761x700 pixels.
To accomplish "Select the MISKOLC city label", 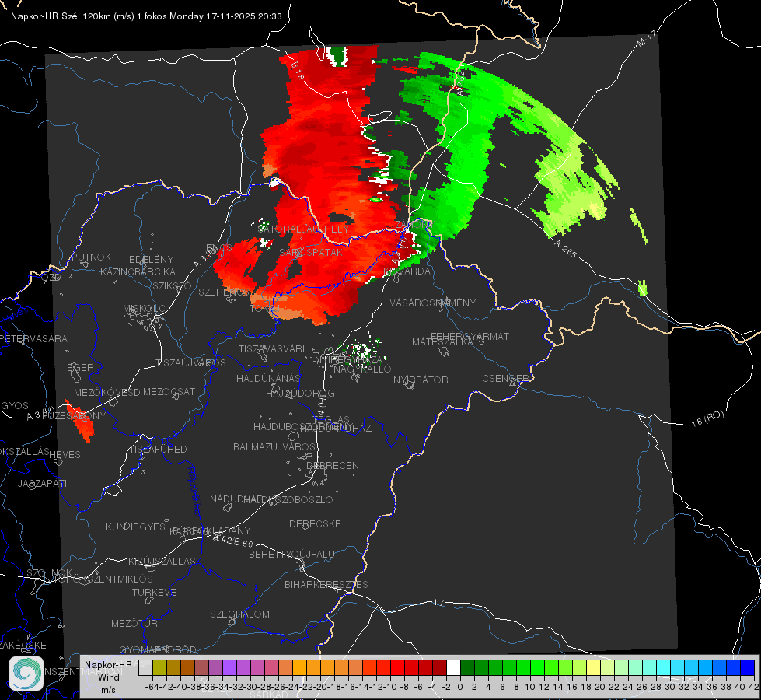I will (144, 309).
